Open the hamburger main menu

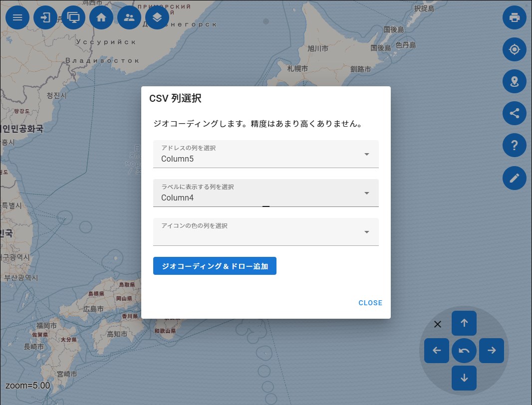17,17
